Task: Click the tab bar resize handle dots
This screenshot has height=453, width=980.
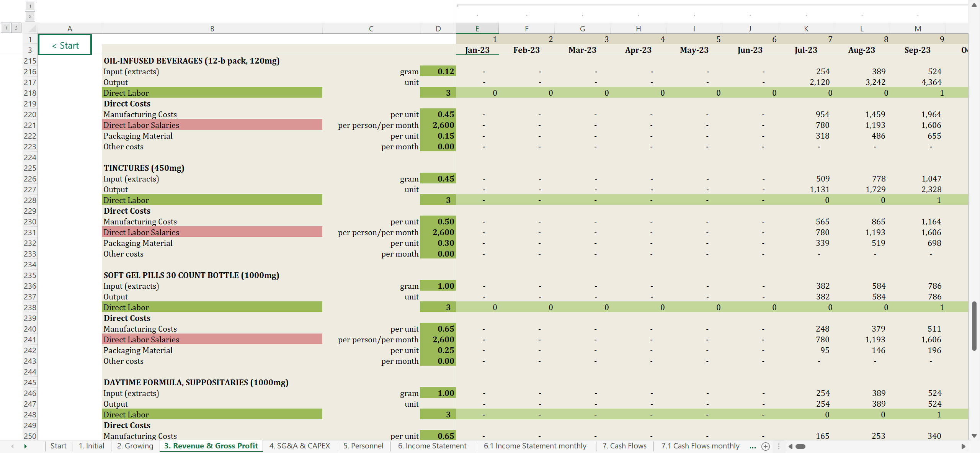Action: coord(779,446)
